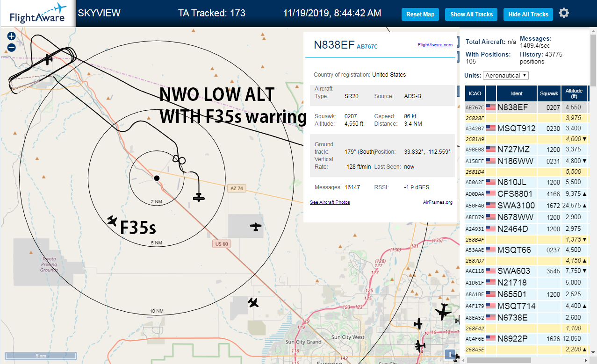Select the N727MZ aircraft row
597x364 pixels.
pyautogui.click(x=527, y=150)
